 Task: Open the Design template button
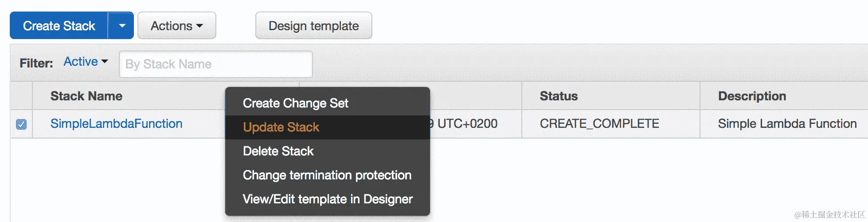313,26
